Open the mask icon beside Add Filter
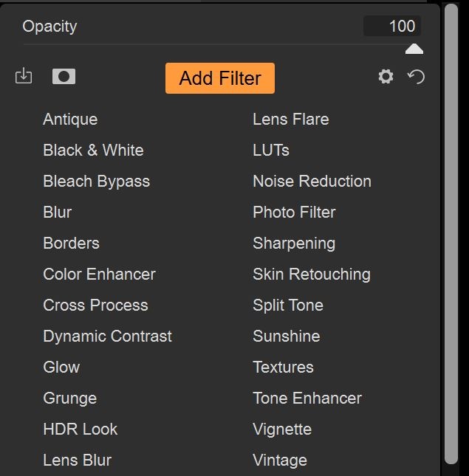469x476 pixels. (x=64, y=76)
